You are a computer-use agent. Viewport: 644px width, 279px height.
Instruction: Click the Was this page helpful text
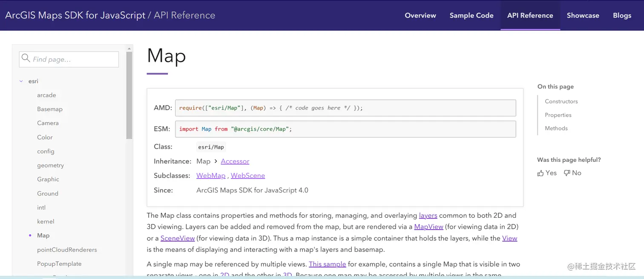[569, 160]
